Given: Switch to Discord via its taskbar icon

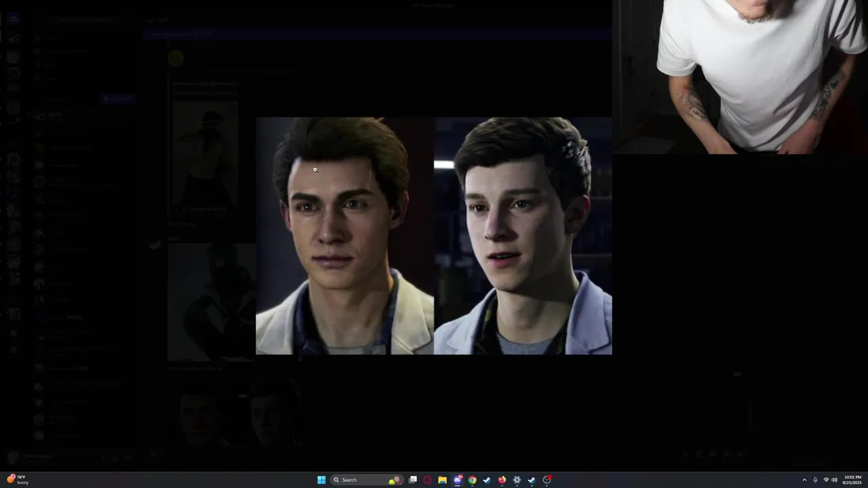Looking at the screenshot, I should (x=457, y=480).
